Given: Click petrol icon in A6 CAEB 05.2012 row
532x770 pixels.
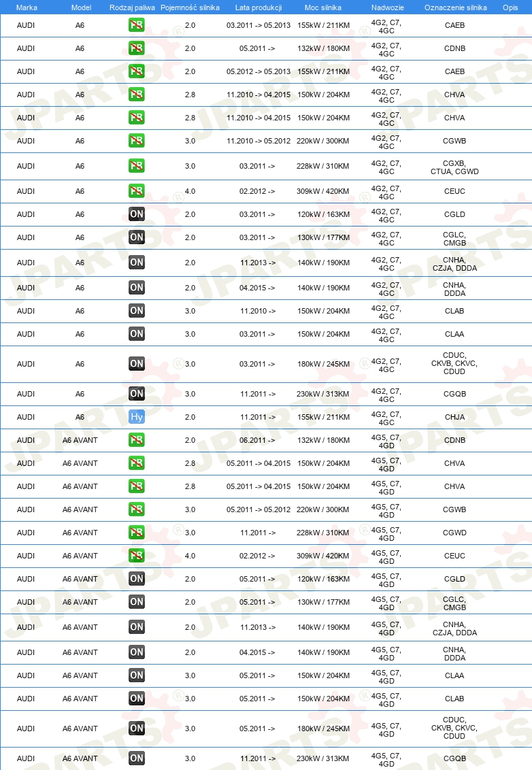Looking at the screenshot, I should [x=137, y=71].
